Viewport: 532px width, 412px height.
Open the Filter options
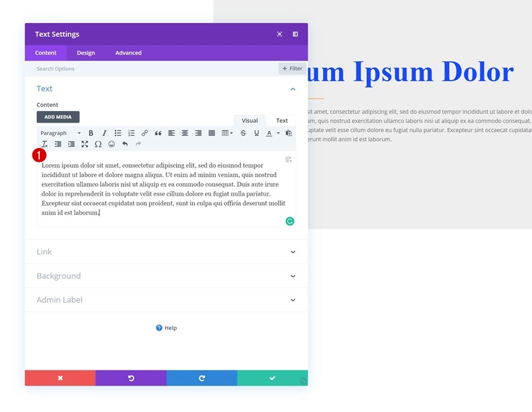click(x=292, y=68)
